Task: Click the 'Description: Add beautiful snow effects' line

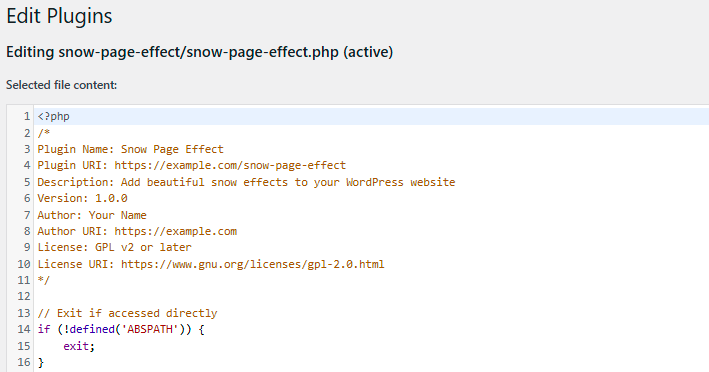Action: 246,182
